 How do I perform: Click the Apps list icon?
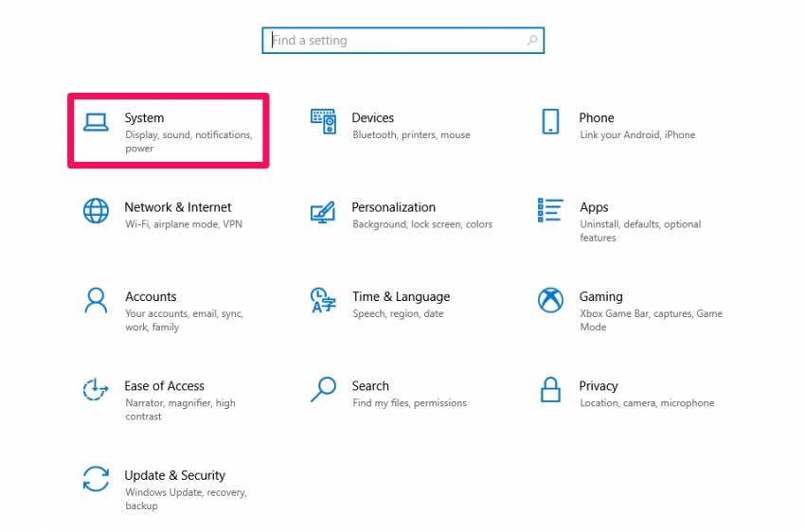(x=550, y=211)
